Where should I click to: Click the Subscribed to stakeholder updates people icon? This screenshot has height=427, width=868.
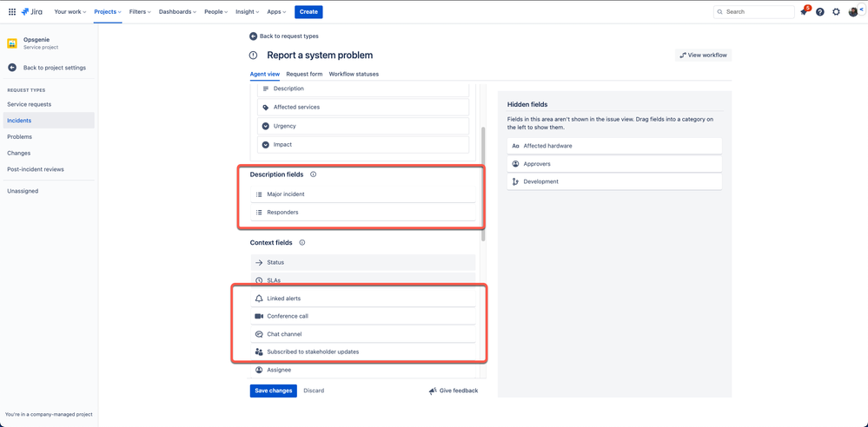[259, 351]
